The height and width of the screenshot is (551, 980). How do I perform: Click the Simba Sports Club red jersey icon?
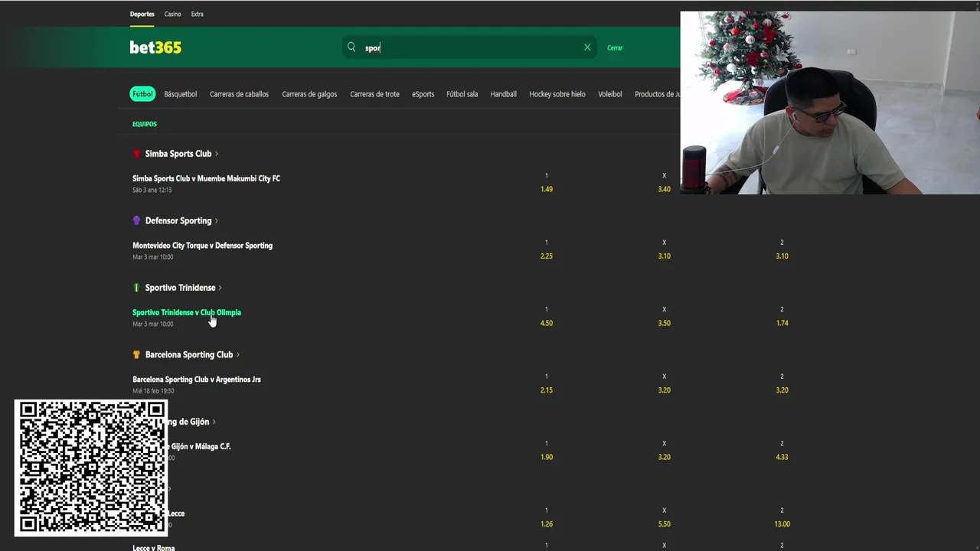point(136,154)
